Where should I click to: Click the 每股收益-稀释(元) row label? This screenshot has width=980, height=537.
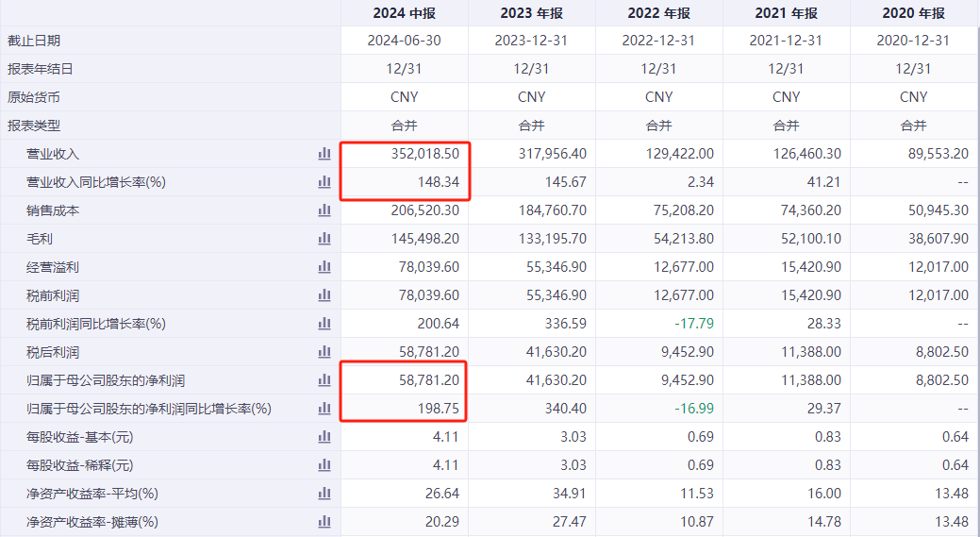79,465
